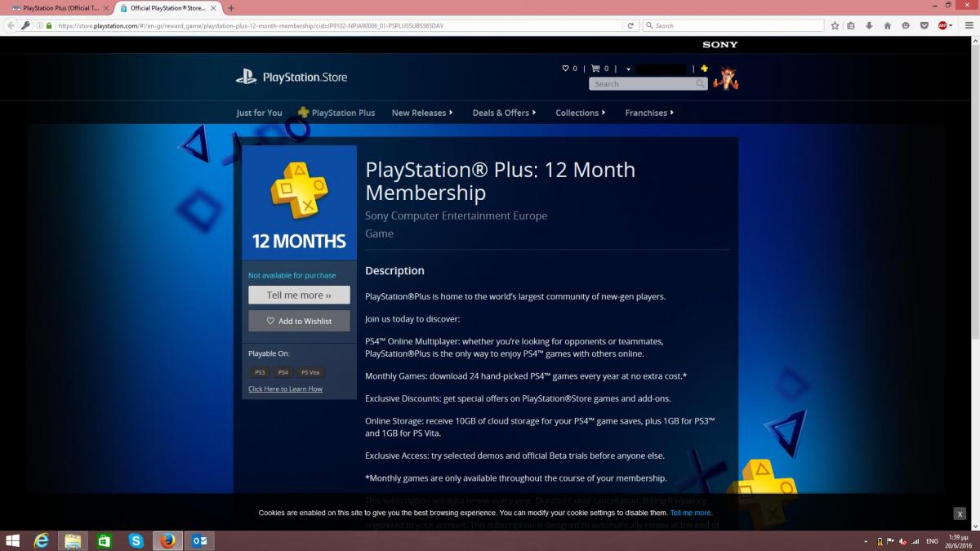The height and width of the screenshot is (551, 980).
Task: Click the smiley face toolbar icon in Firefox
Action: pyautogui.click(x=906, y=25)
